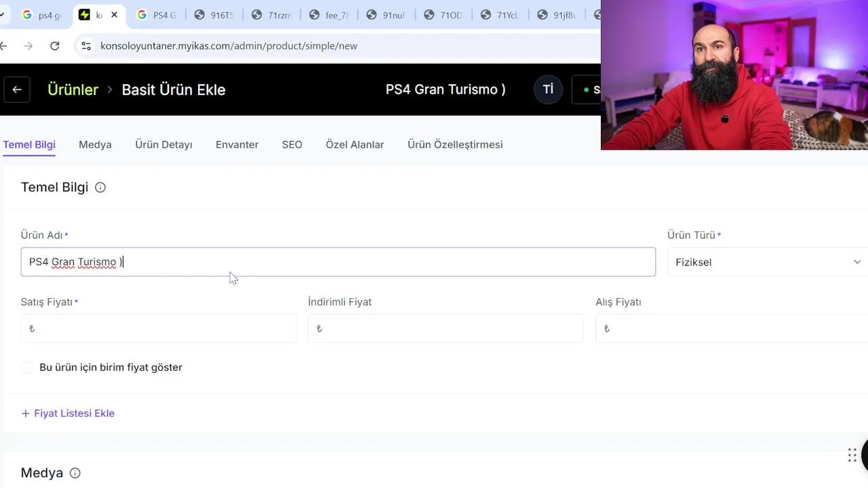Click the plus icon of Fiyat Listesi Ekle
The image size is (868, 488).
pyautogui.click(x=26, y=413)
